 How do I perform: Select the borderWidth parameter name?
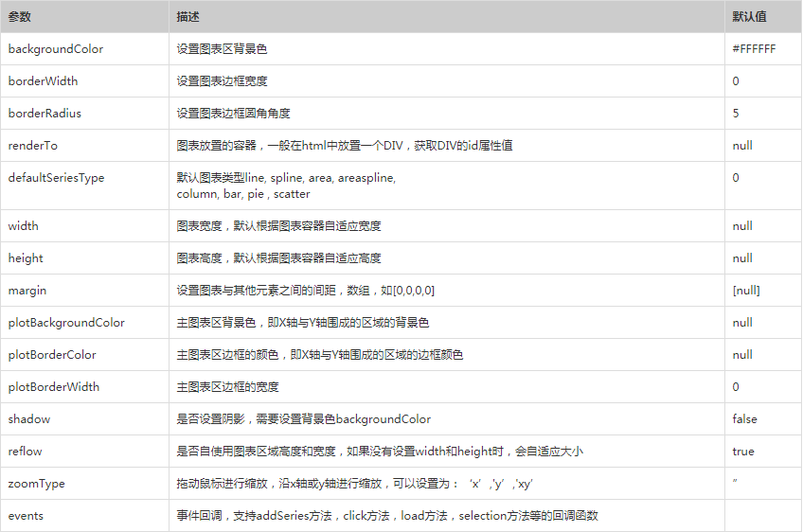[43, 80]
